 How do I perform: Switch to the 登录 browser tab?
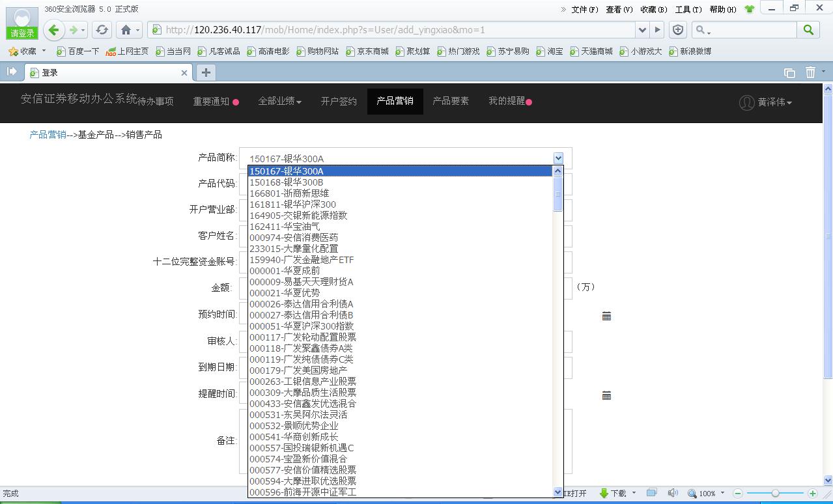109,72
